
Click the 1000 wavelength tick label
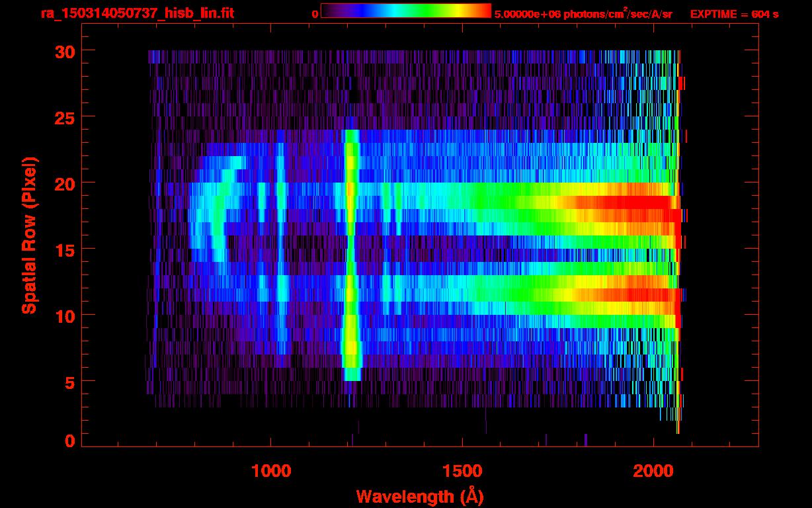point(270,471)
